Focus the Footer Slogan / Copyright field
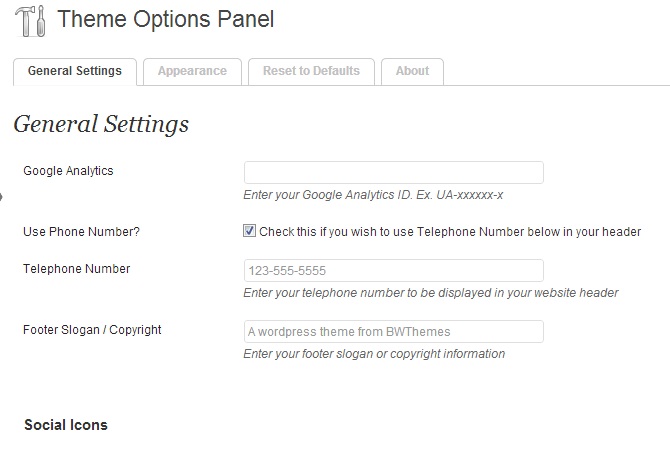The width and height of the screenshot is (670, 463). 393,331
